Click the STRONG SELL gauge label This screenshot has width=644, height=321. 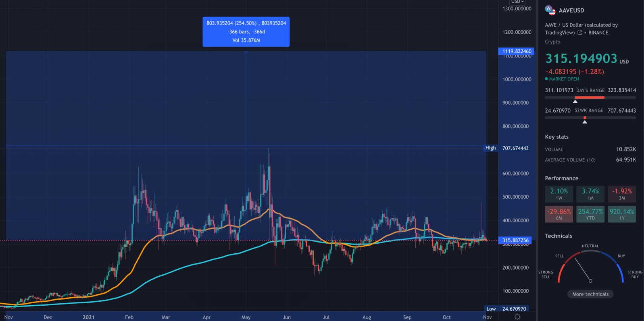coord(546,275)
